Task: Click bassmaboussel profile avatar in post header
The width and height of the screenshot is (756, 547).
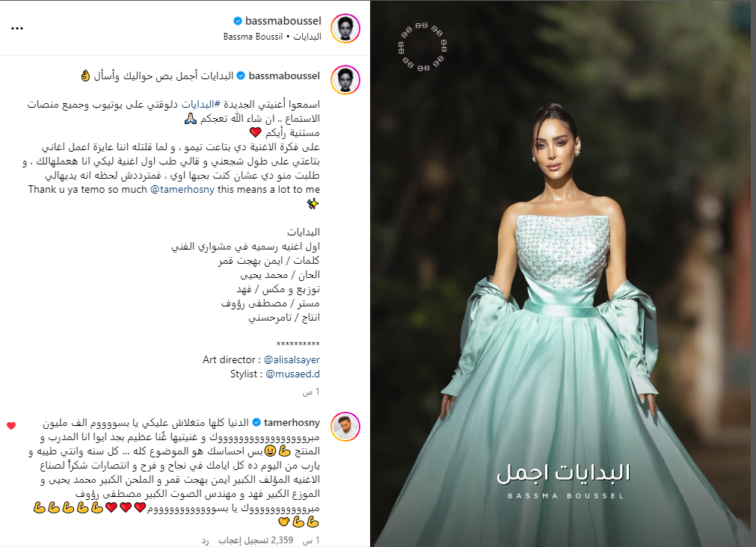Action: 345,28
